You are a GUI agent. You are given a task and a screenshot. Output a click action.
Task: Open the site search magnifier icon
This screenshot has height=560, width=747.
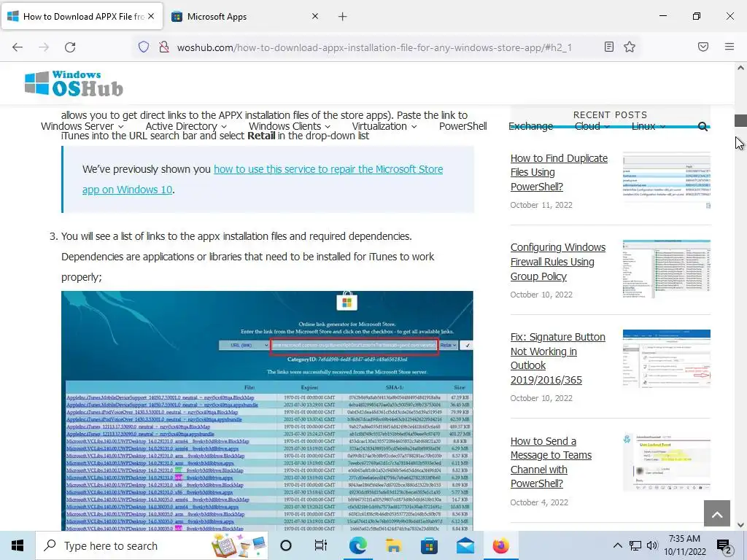click(x=703, y=126)
